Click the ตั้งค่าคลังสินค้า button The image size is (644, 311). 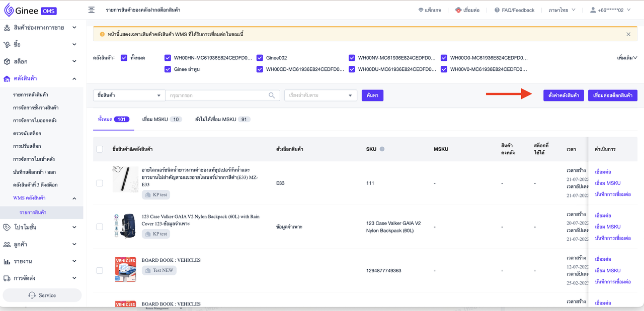[x=563, y=95]
